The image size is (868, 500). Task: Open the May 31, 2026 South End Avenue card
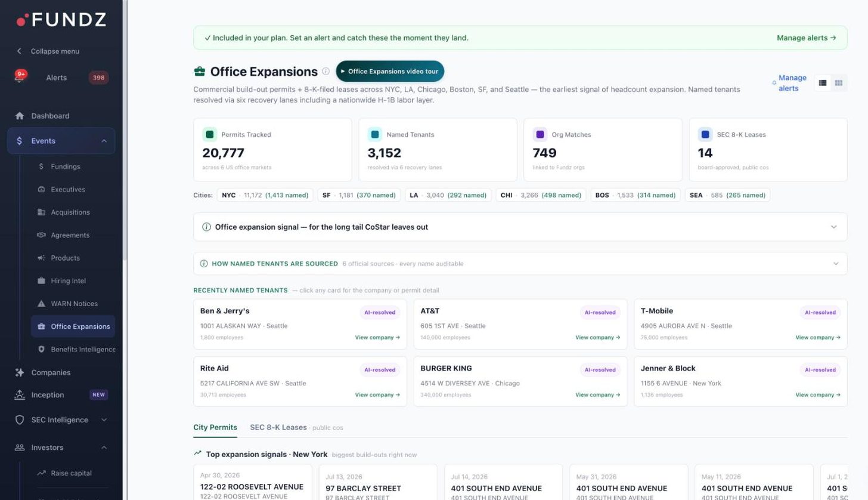click(628, 483)
